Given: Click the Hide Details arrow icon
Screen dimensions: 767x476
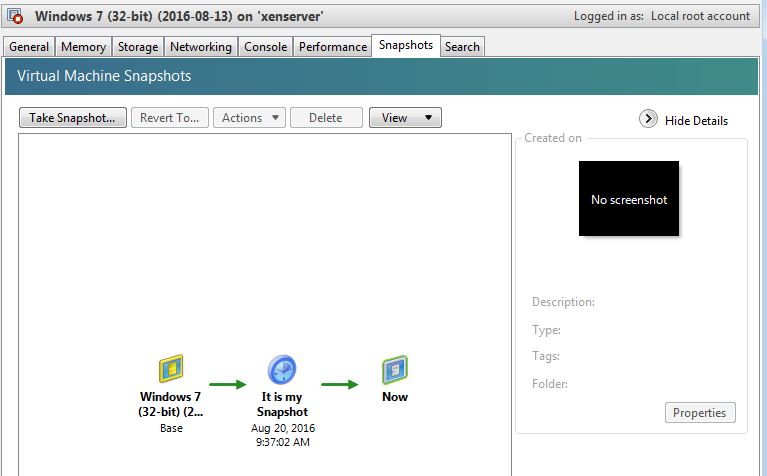Looking at the screenshot, I should pyautogui.click(x=648, y=120).
